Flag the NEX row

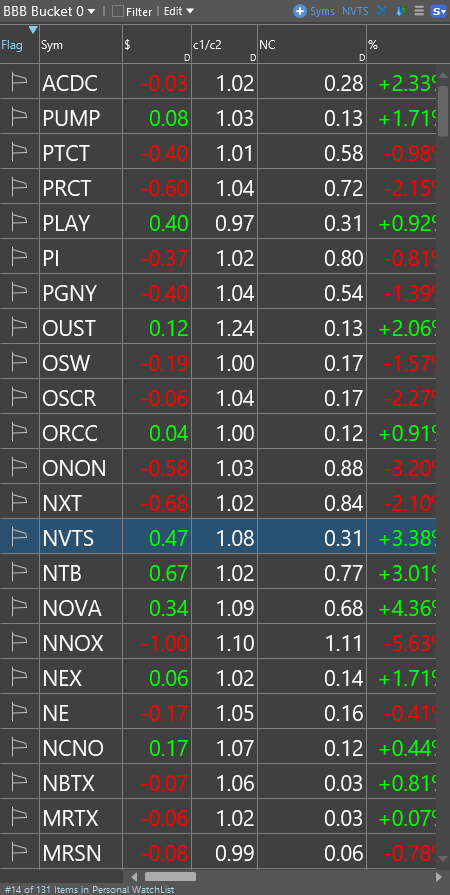coord(19,678)
